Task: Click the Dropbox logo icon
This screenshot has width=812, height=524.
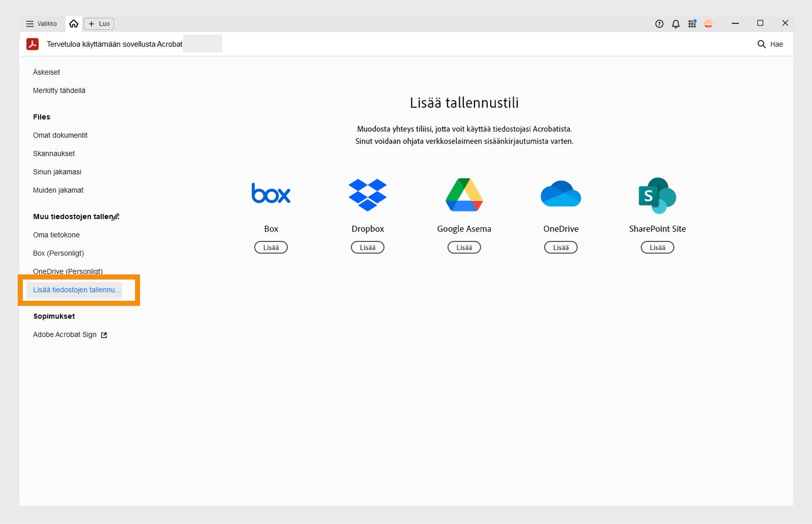Action: click(367, 195)
